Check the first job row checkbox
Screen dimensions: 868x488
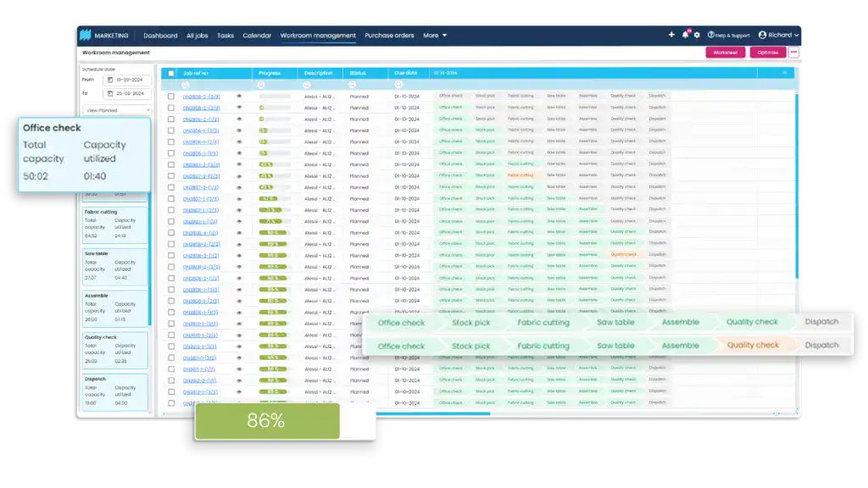pos(171,97)
